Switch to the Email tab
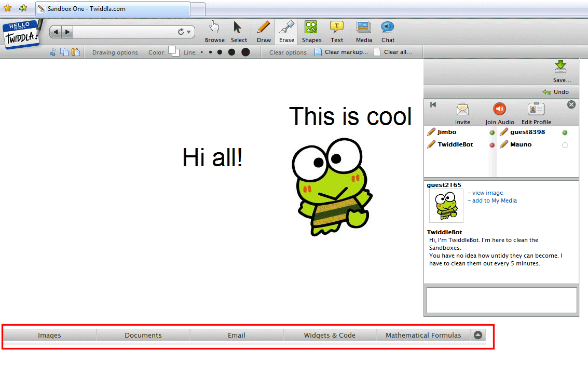The image size is (588, 375). [x=237, y=335]
